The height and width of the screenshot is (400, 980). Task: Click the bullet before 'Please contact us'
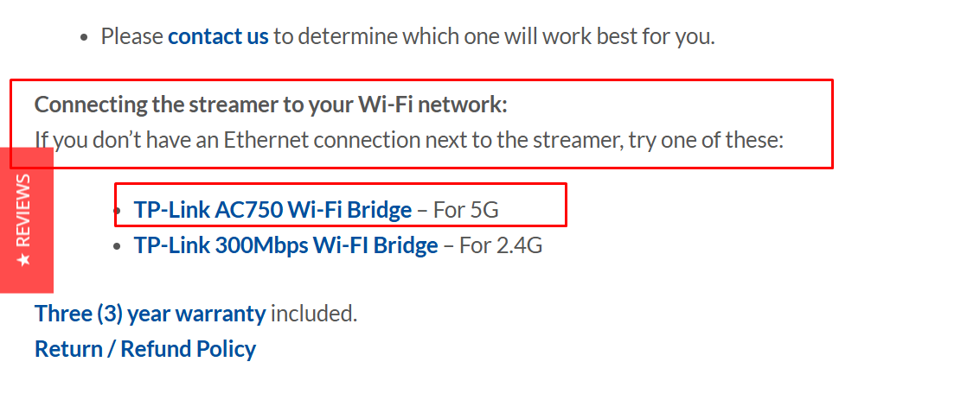click(84, 37)
